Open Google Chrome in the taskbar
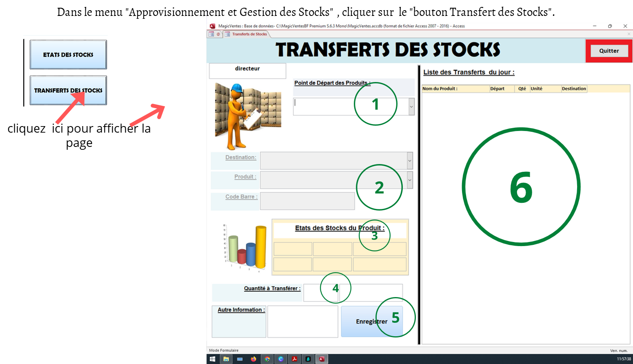The height and width of the screenshot is (364, 633). [x=267, y=359]
